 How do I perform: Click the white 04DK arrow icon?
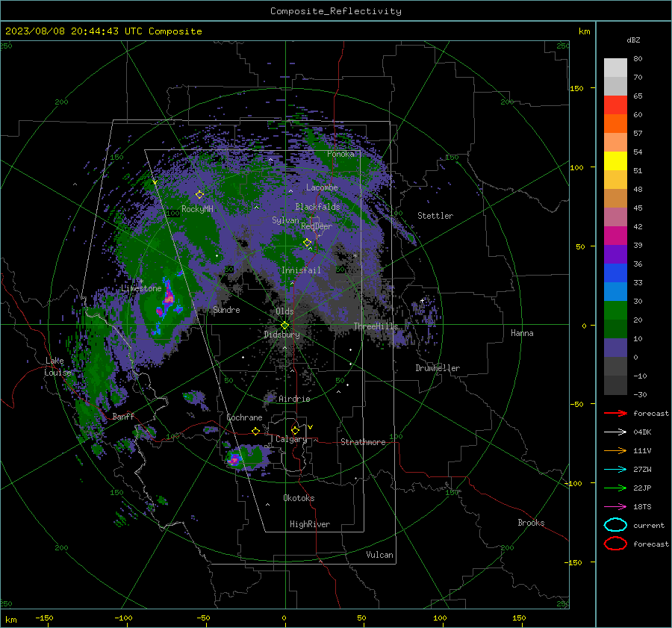coord(615,432)
